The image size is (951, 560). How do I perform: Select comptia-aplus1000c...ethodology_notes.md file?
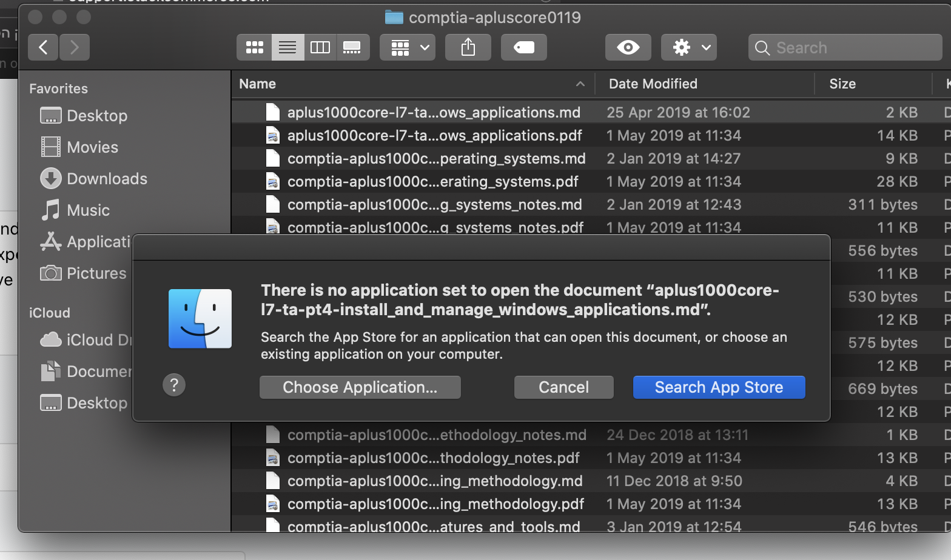pyautogui.click(x=591, y=435)
